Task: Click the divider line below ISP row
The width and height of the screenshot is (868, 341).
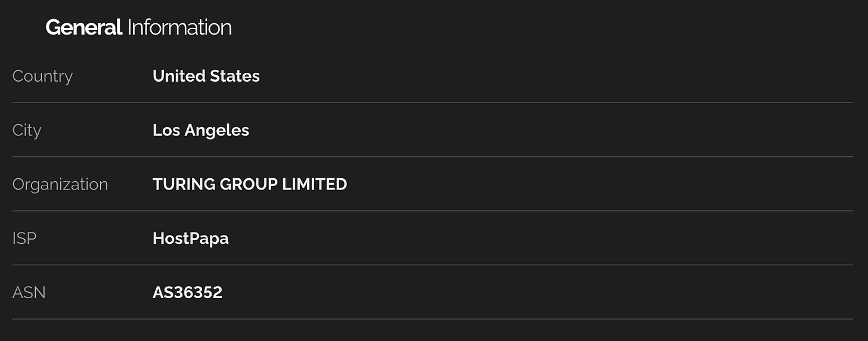Action: point(433,265)
